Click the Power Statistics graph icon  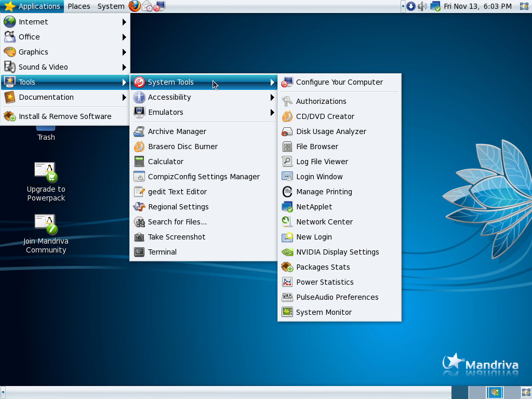pyautogui.click(x=287, y=282)
